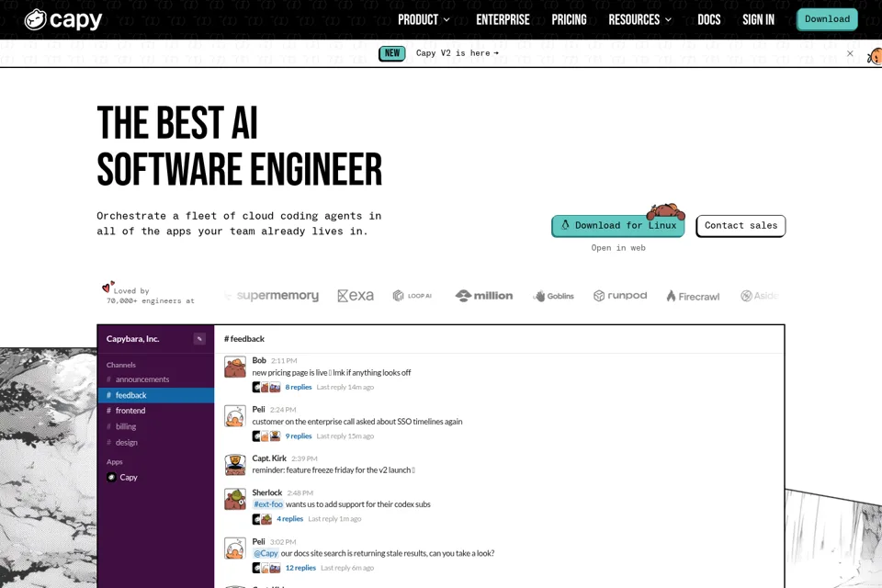This screenshot has width=882, height=588.
Task: Open the Docs link
Action: pyautogui.click(x=708, y=19)
